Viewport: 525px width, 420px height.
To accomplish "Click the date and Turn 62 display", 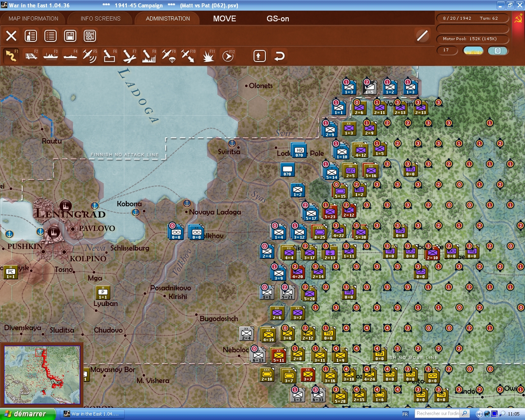I will click(472, 18).
